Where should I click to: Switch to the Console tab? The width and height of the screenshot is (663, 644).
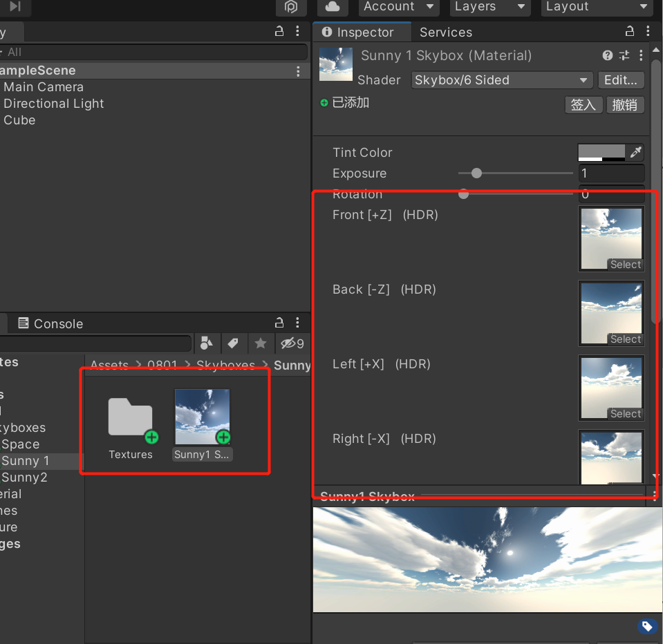(50, 323)
